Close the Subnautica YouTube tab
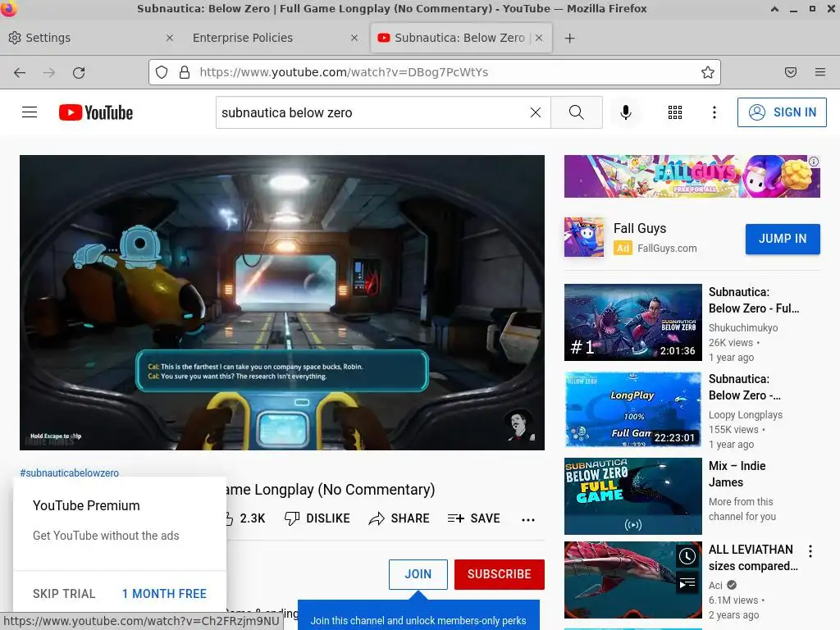840x630 pixels. 539,38
